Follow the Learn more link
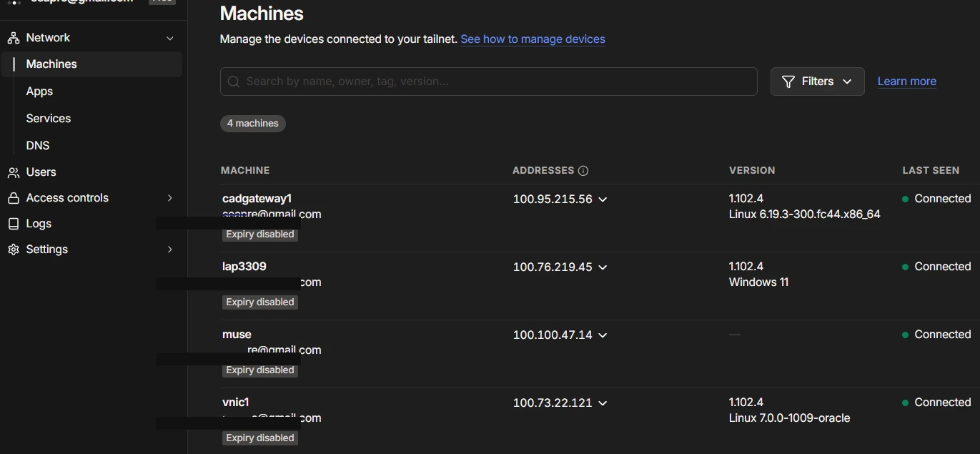Image resolution: width=980 pixels, height=454 pixels. click(x=906, y=82)
